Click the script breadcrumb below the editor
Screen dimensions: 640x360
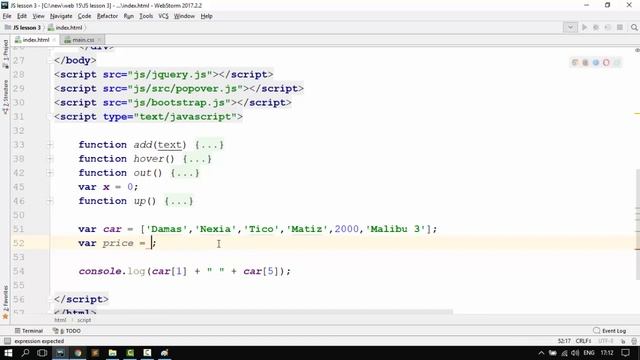[84, 320]
